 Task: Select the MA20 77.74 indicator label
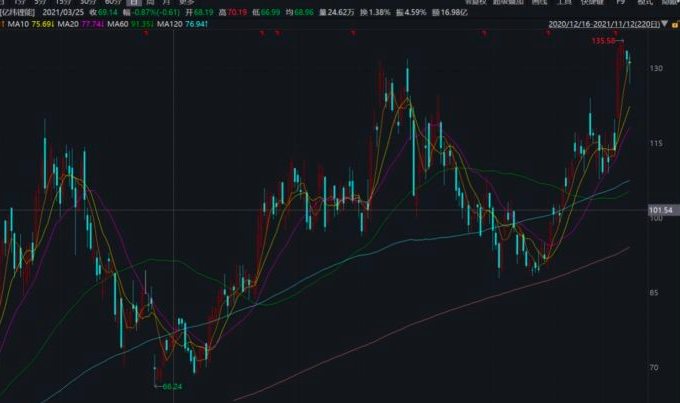click(x=81, y=24)
